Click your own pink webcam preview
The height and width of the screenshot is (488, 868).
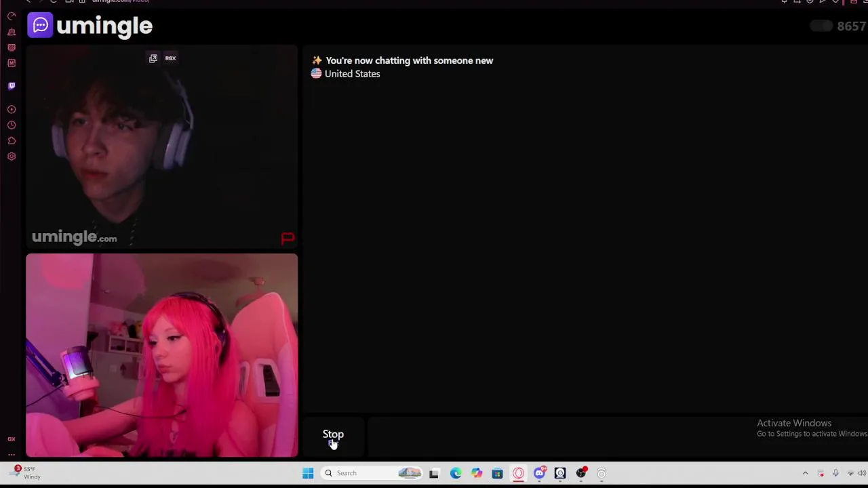click(x=161, y=355)
